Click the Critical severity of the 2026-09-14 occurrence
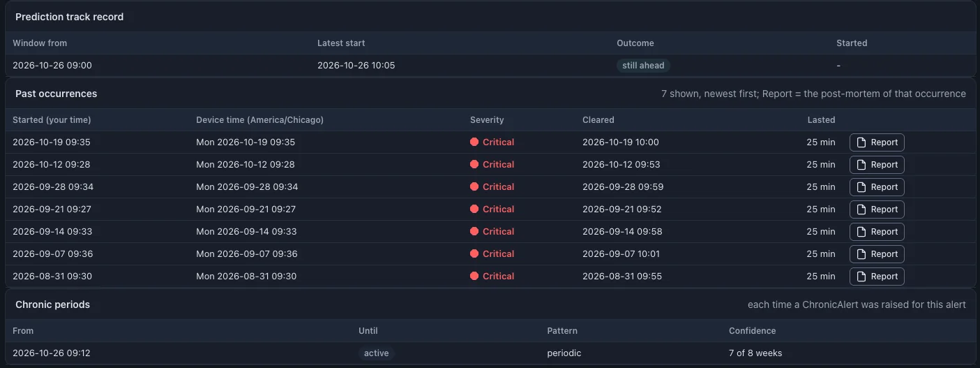Screen dimensions: 980x368 point(492,232)
